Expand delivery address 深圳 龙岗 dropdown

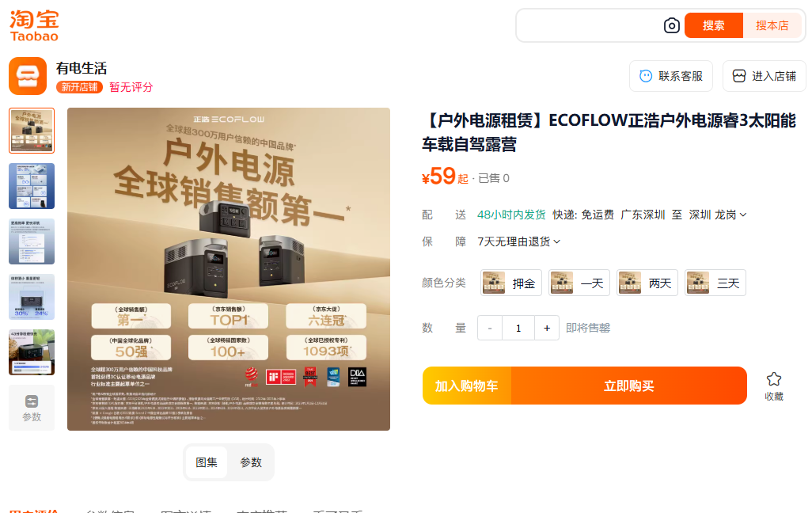(x=717, y=215)
